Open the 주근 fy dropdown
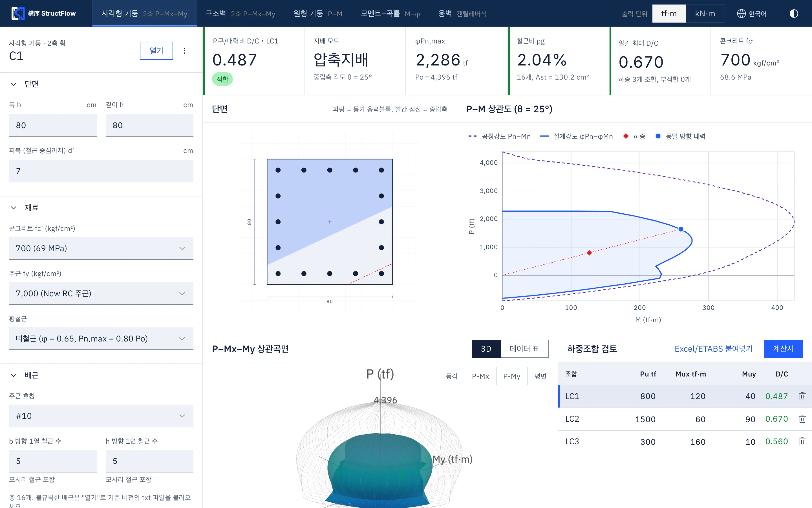The image size is (812, 508). click(101, 293)
